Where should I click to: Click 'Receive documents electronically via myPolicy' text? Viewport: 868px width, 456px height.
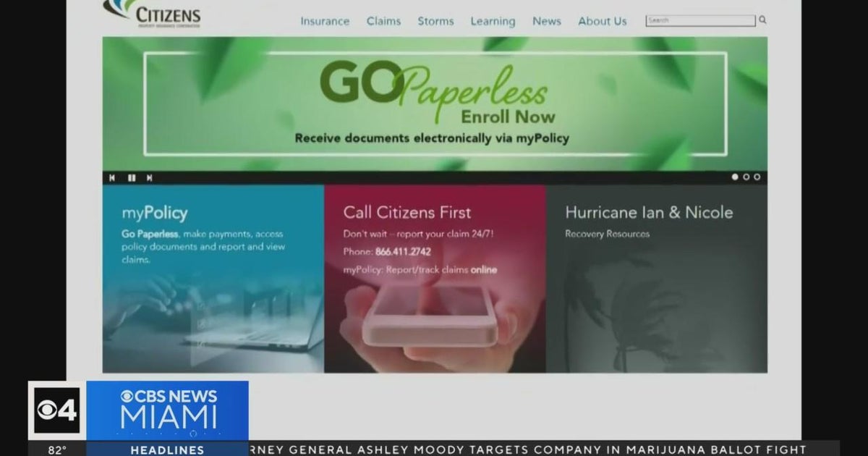coord(432,138)
